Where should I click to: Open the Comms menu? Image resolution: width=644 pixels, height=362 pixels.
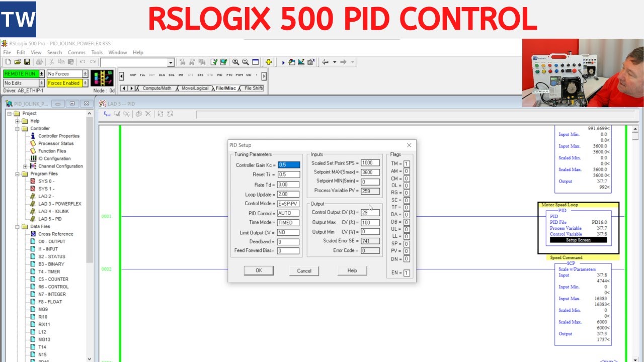click(x=76, y=52)
